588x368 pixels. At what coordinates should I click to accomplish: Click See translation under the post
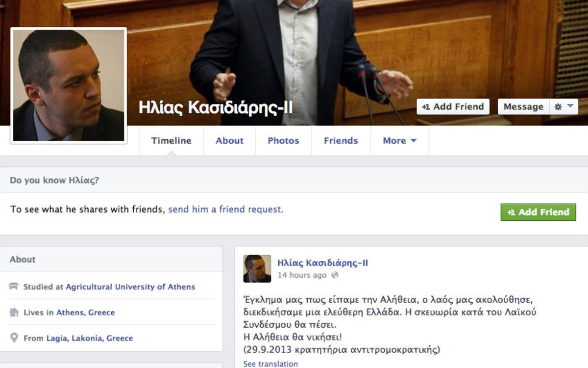pos(270,364)
